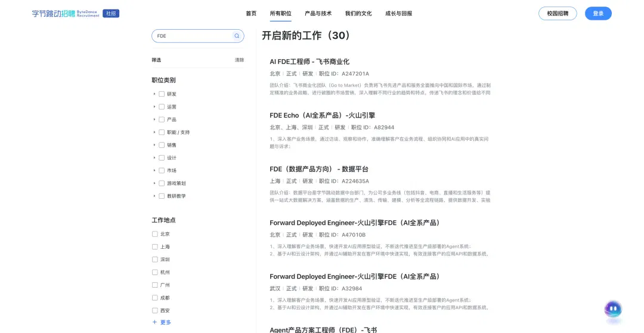Image resolution: width=644 pixels, height=333 pixels.
Task: Open the AI assistant chat bubble icon
Action: [613, 310]
